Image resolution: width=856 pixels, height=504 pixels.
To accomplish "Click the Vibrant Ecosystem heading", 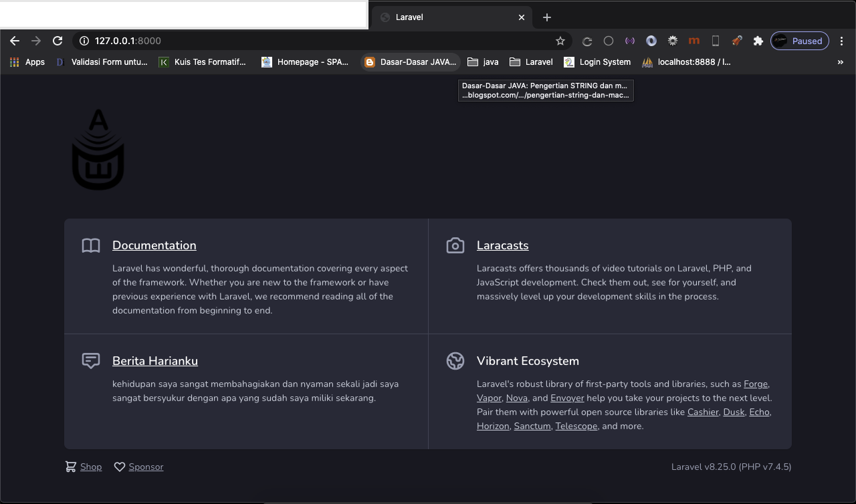I will (528, 361).
